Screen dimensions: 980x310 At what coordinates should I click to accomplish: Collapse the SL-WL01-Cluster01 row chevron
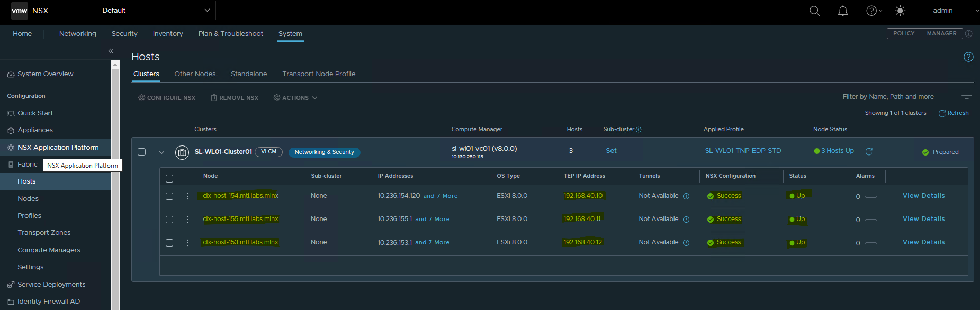161,152
